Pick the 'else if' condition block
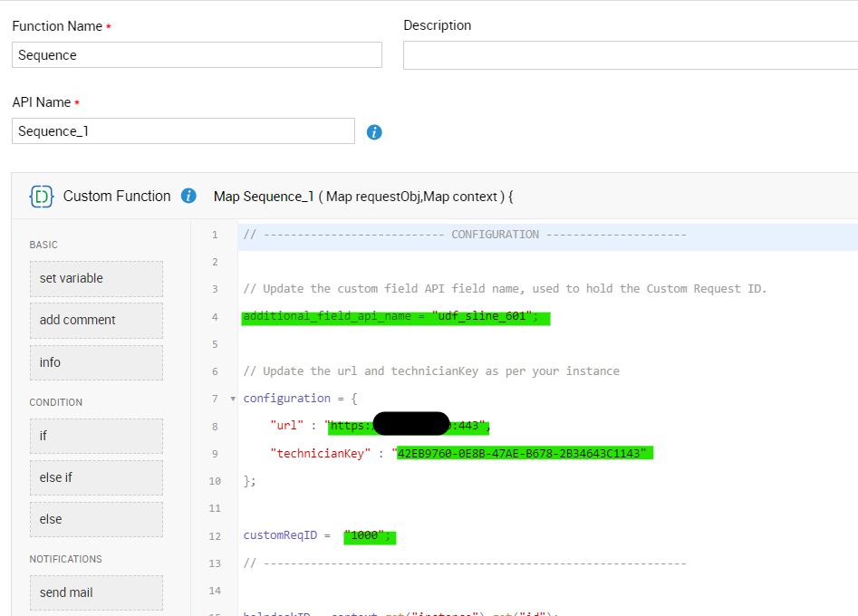The image size is (858, 616). [96, 477]
